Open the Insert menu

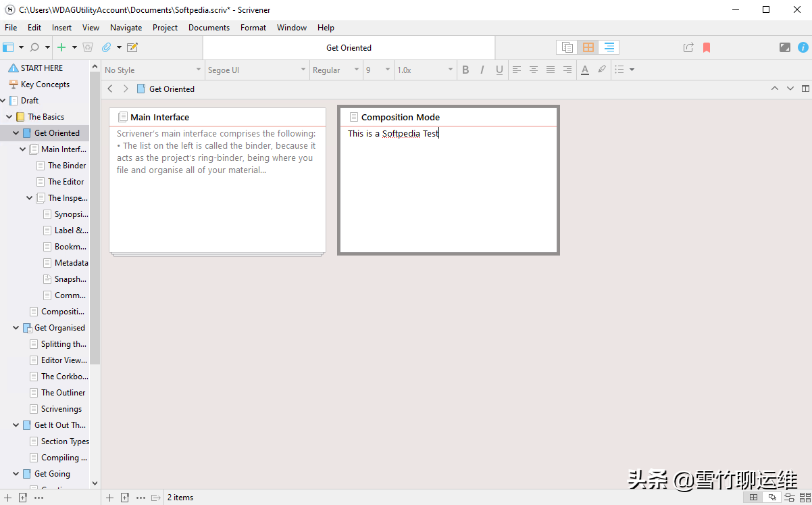(x=61, y=28)
